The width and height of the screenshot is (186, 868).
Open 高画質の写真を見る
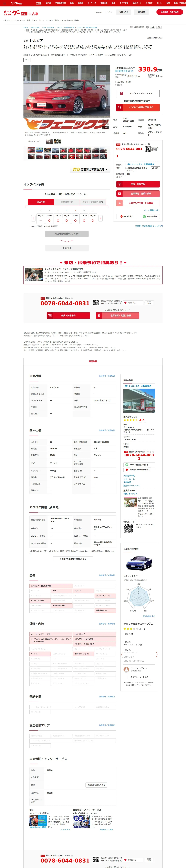tap(90, 170)
